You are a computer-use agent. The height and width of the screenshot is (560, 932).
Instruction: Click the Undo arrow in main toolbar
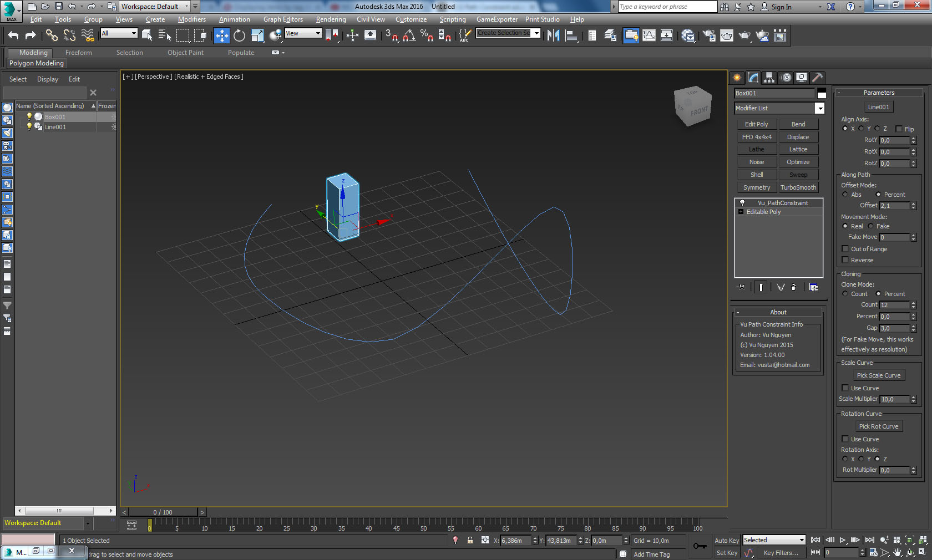[13, 35]
